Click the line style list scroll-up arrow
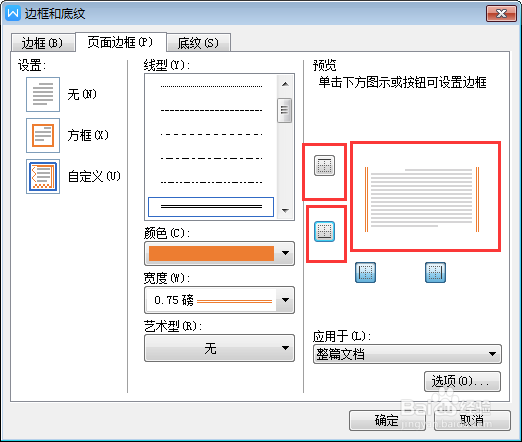Viewport: 522px width, 442px height. [285, 84]
